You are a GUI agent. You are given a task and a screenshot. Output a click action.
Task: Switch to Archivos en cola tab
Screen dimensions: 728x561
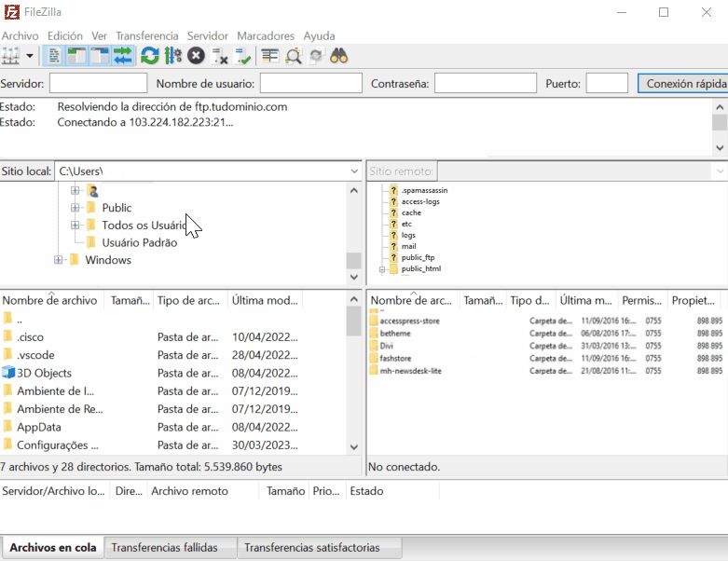[x=53, y=548]
